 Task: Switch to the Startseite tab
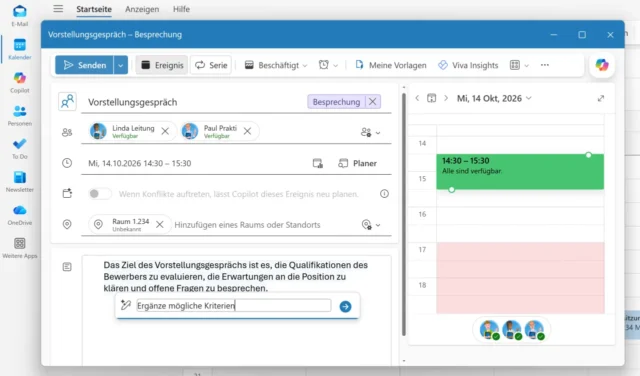[94, 9]
